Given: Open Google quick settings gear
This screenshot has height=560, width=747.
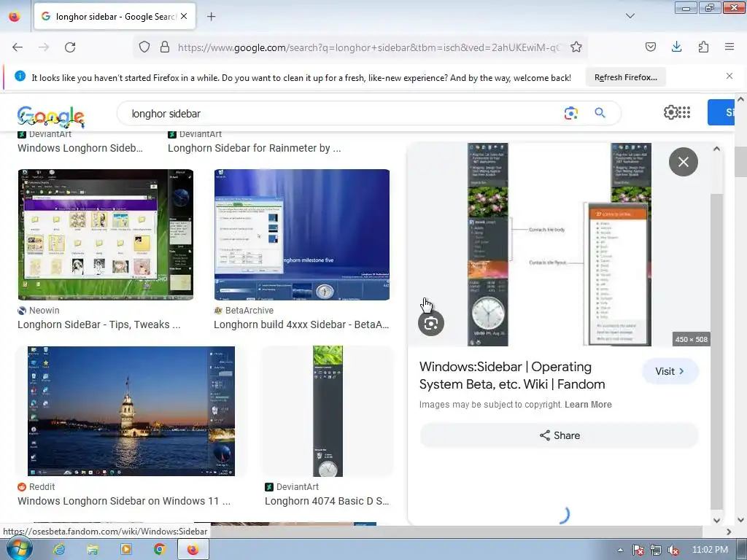Looking at the screenshot, I should pos(670,112).
